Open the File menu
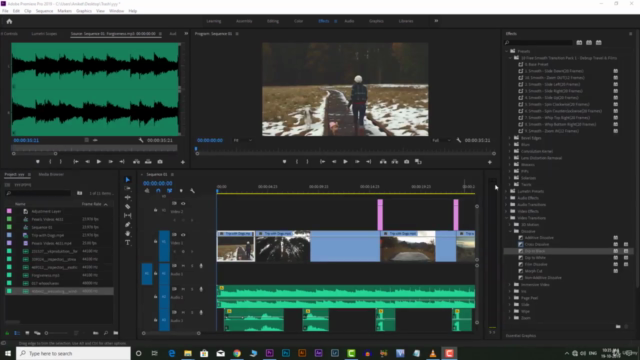Image resolution: width=640 pixels, height=360 pixels. click(5, 11)
